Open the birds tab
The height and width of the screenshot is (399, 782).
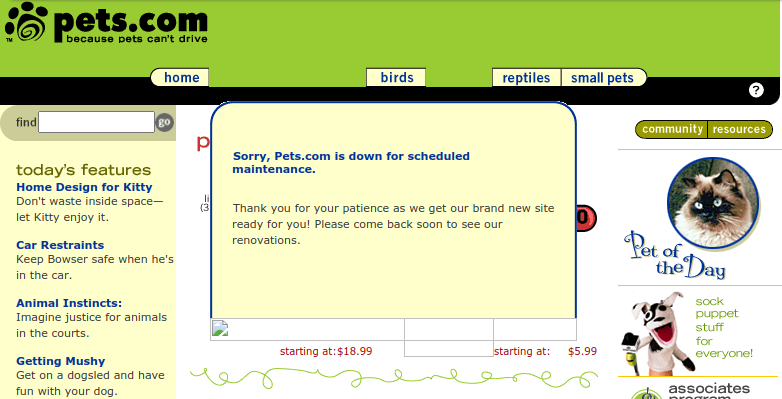click(x=396, y=77)
